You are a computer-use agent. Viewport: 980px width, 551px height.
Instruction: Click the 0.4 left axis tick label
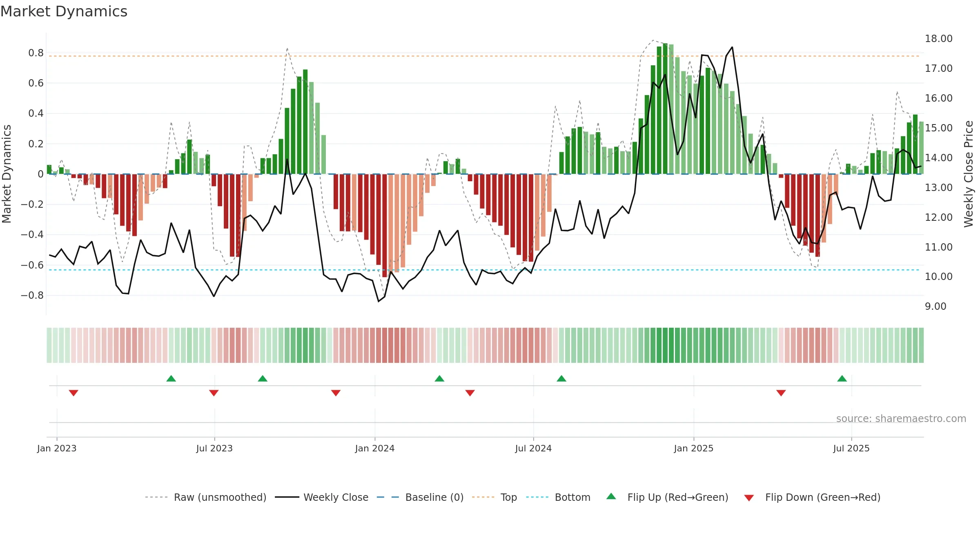(36, 113)
